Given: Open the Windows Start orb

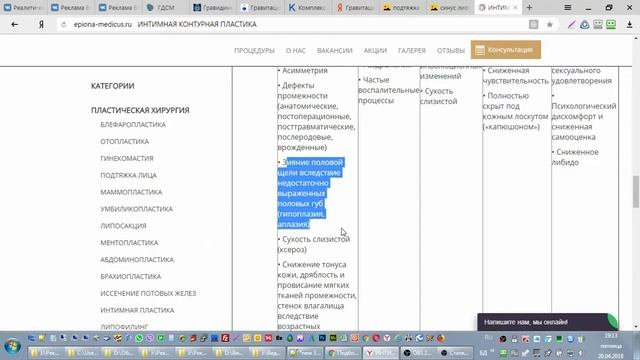Looking at the screenshot, I should coord(13,347).
